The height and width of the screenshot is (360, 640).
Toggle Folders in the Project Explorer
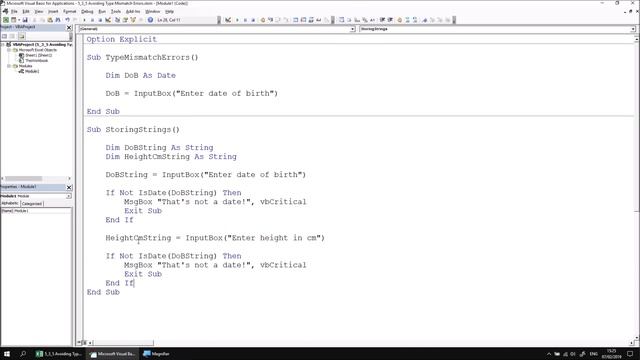click(22, 36)
